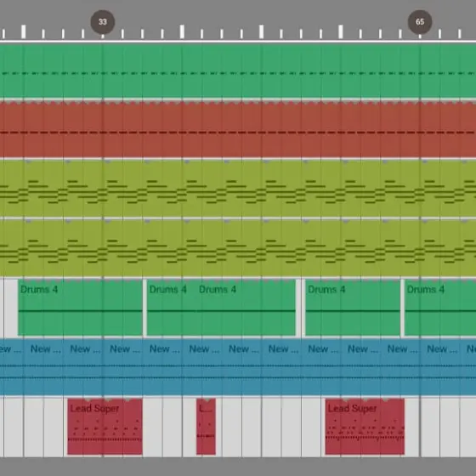Jump to timeline marker 33

(x=103, y=22)
